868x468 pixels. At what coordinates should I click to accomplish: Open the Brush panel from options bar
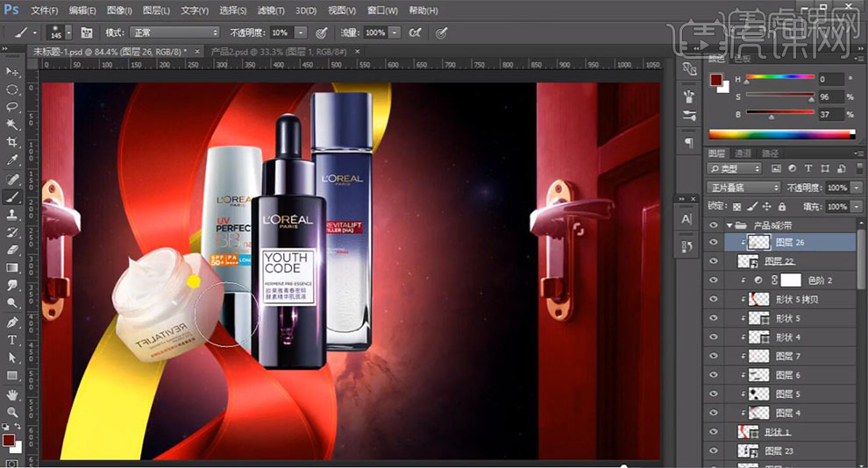87,32
